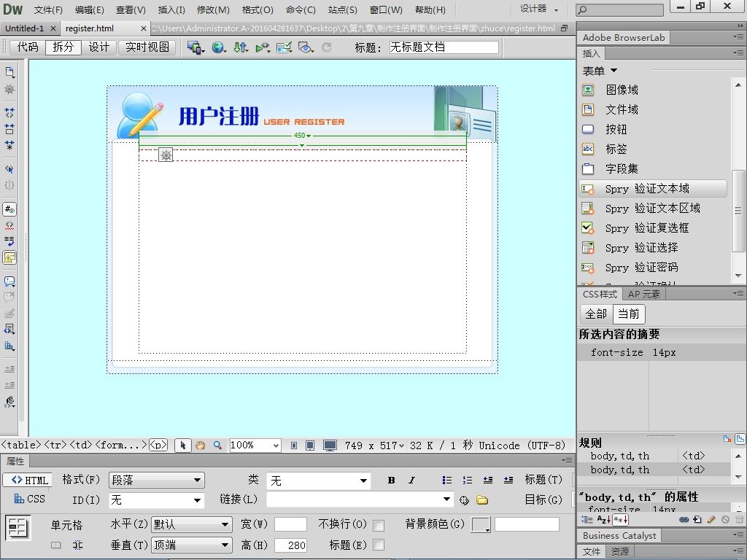
Task: Open the 站点(S) menu
Action: 343,9
